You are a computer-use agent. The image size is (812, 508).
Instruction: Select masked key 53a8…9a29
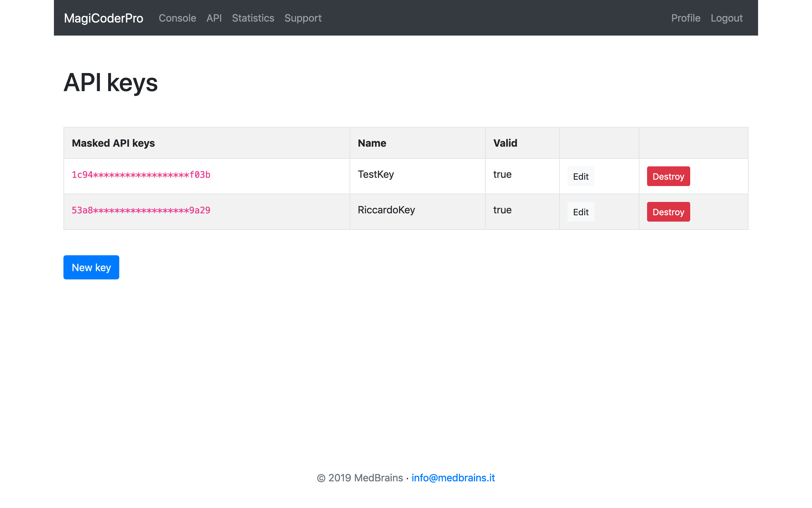pyautogui.click(x=141, y=210)
